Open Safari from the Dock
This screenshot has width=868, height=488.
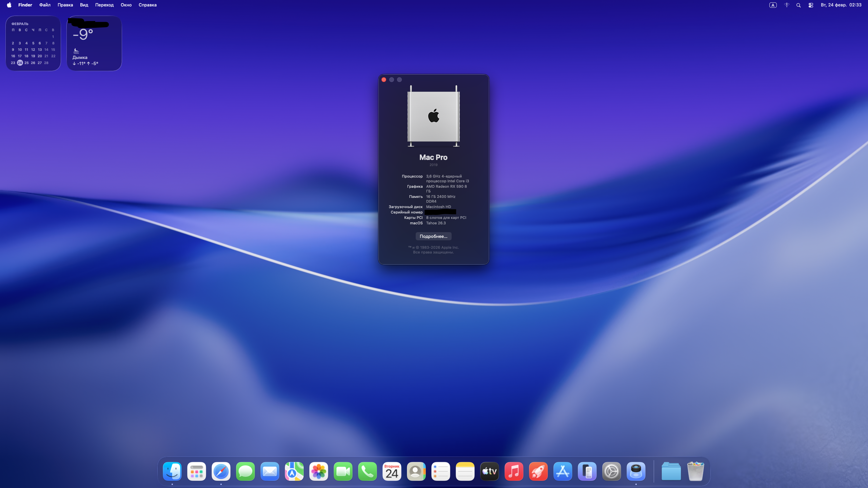tap(221, 471)
